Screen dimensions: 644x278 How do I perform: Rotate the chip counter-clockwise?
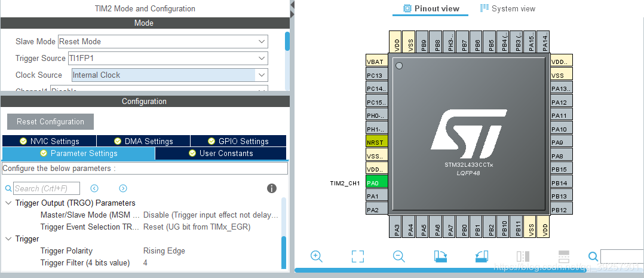tap(482, 256)
